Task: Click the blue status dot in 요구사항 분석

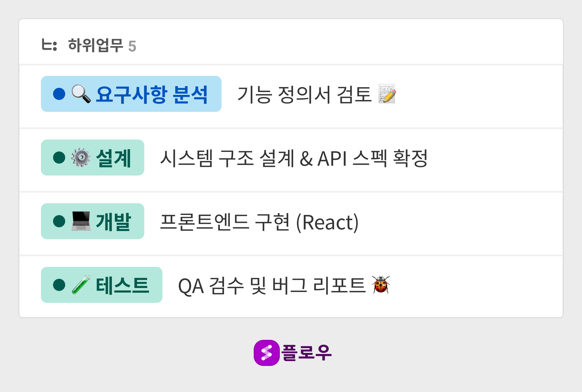Action: [x=59, y=94]
